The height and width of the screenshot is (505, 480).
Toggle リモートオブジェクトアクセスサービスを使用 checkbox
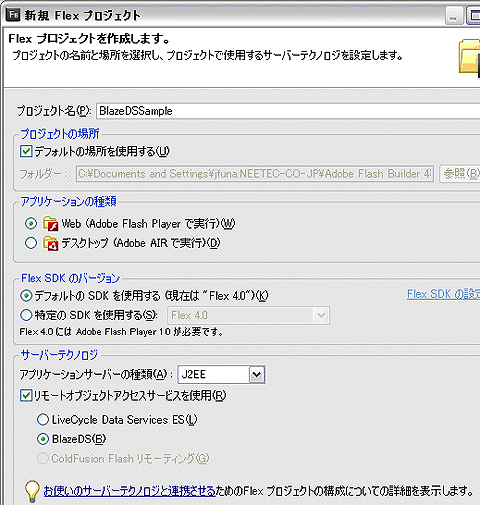(x=26, y=396)
